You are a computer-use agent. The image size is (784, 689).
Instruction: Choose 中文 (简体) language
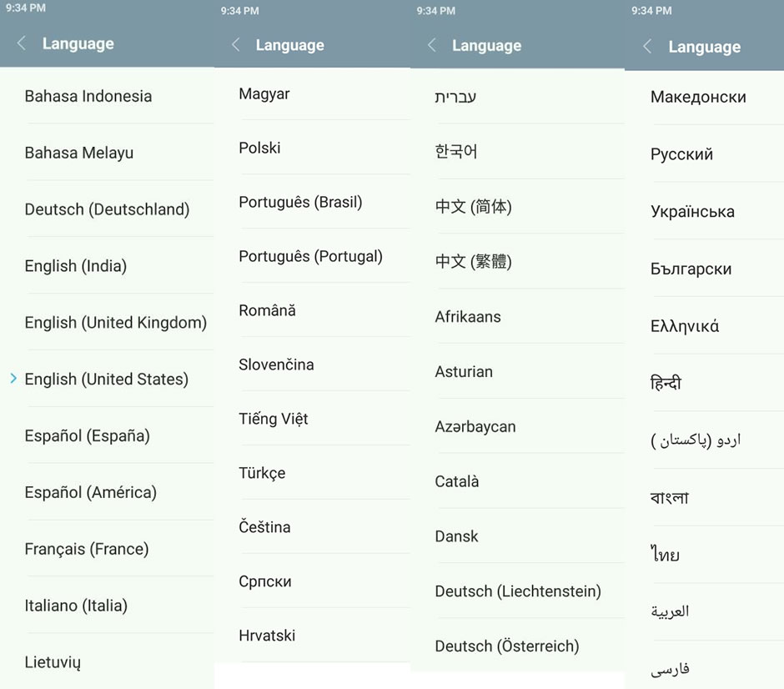(473, 207)
